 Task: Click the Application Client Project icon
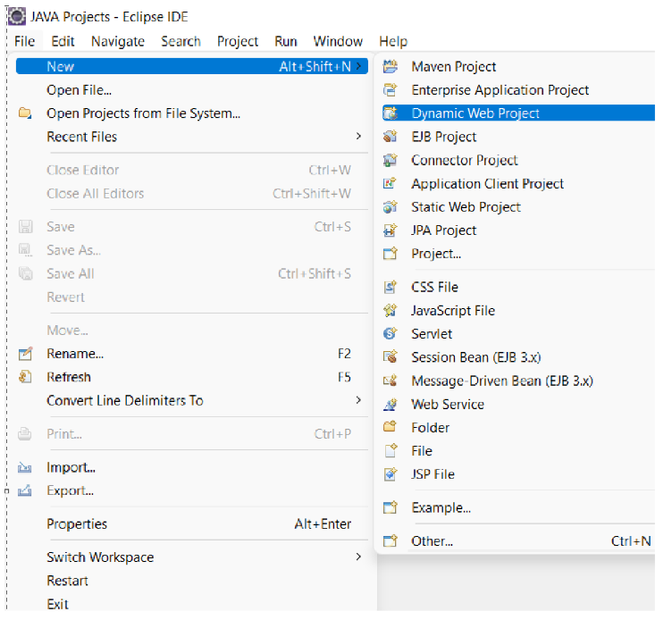click(x=390, y=183)
